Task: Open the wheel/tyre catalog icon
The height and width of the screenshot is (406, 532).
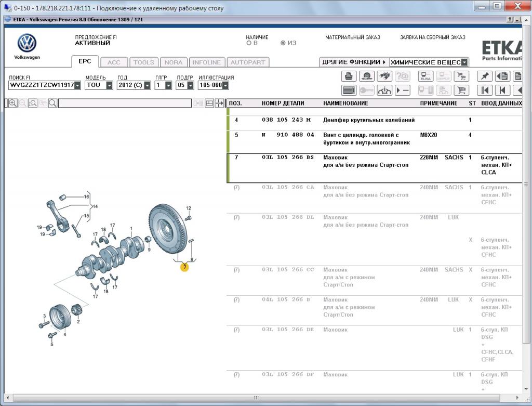Action: click(x=366, y=76)
